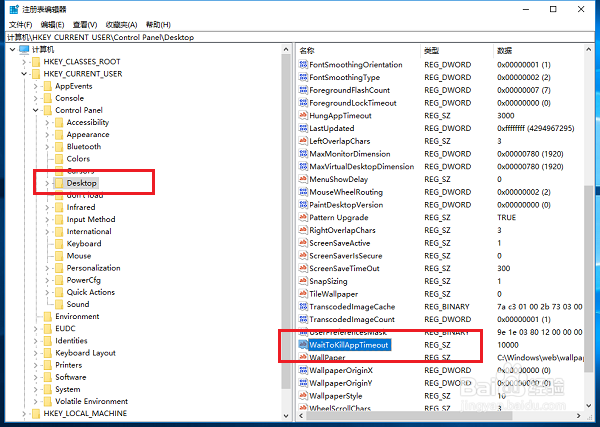Select the Volatile Environment key
The width and height of the screenshot is (600, 427).
click(x=91, y=401)
